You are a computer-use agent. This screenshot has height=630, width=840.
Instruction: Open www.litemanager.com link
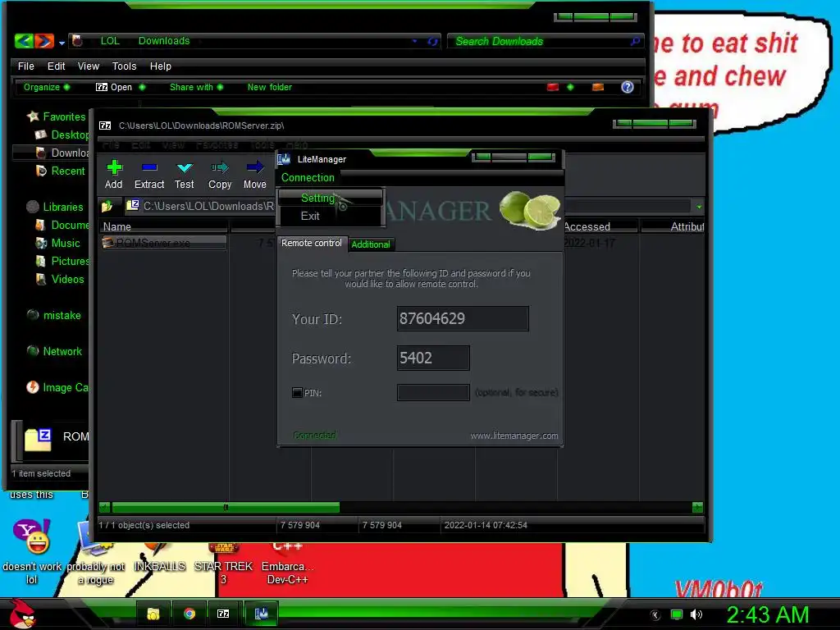point(514,436)
